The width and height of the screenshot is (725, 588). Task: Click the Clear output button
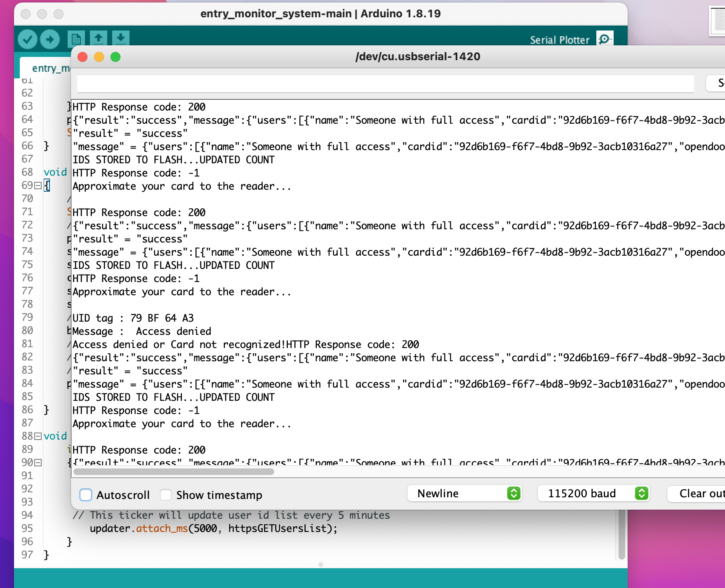pyautogui.click(x=697, y=493)
